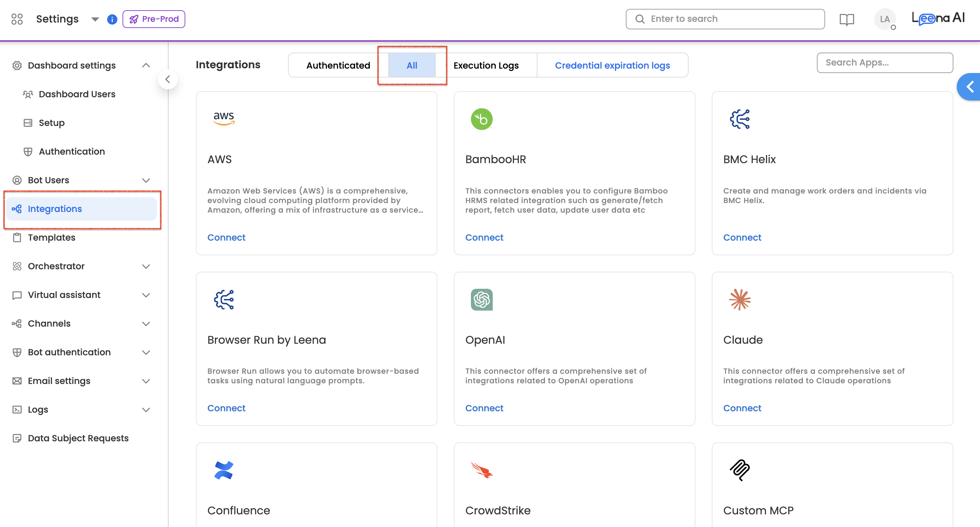Viewport: 980px width, 527px height.
Task: Expand the Bot Users menu
Action: 146,180
